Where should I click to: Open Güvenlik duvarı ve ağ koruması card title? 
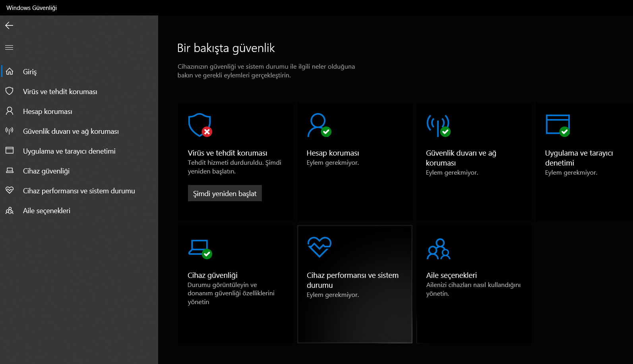point(461,158)
